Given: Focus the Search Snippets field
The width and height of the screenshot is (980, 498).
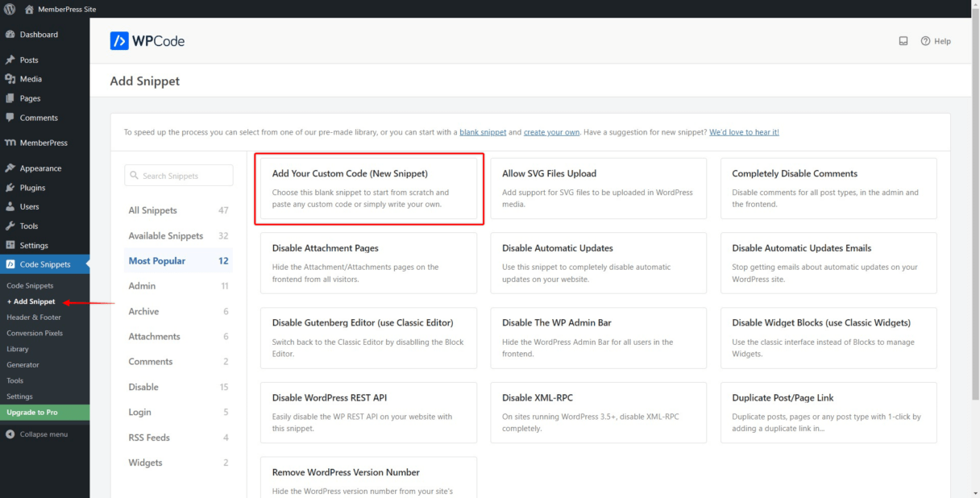Looking at the screenshot, I should click(x=179, y=176).
